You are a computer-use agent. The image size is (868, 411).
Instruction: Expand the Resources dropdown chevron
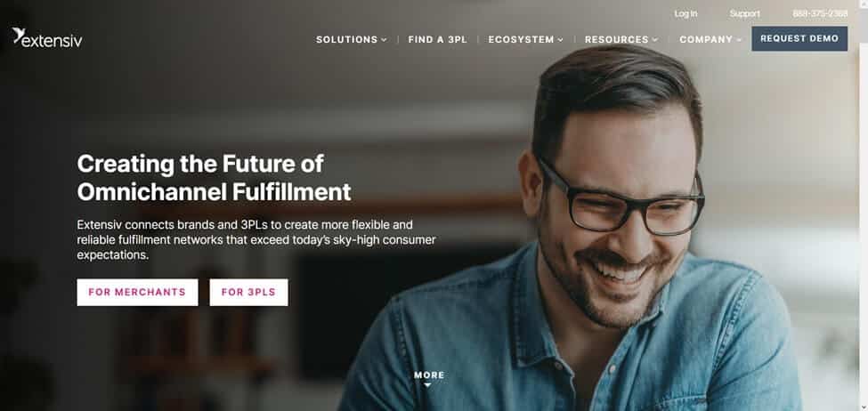pyautogui.click(x=655, y=40)
